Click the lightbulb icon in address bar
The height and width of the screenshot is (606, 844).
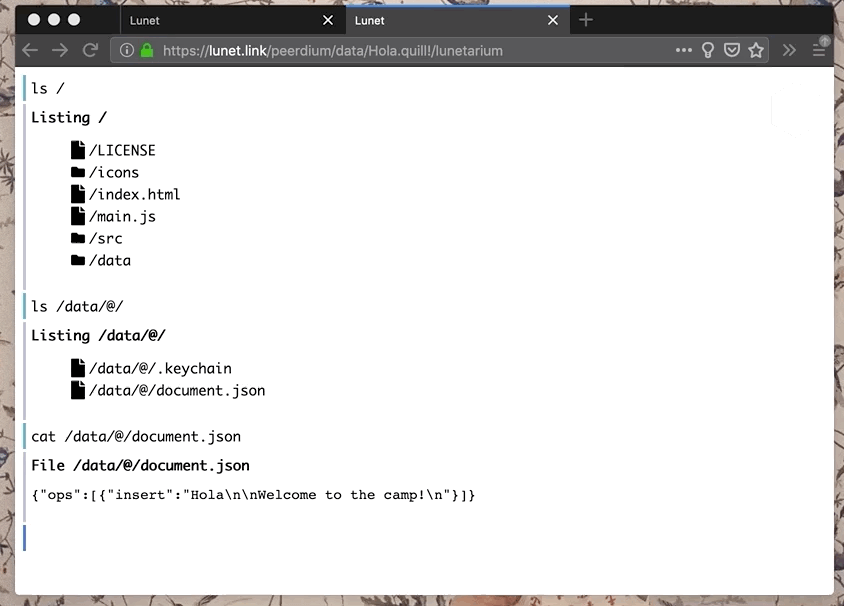pos(708,50)
